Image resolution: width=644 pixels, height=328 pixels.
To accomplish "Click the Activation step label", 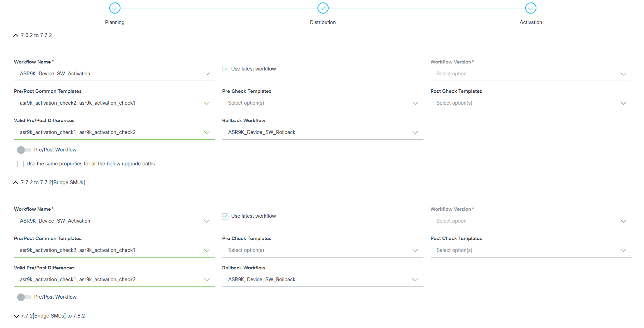I will [x=530, y=22].
